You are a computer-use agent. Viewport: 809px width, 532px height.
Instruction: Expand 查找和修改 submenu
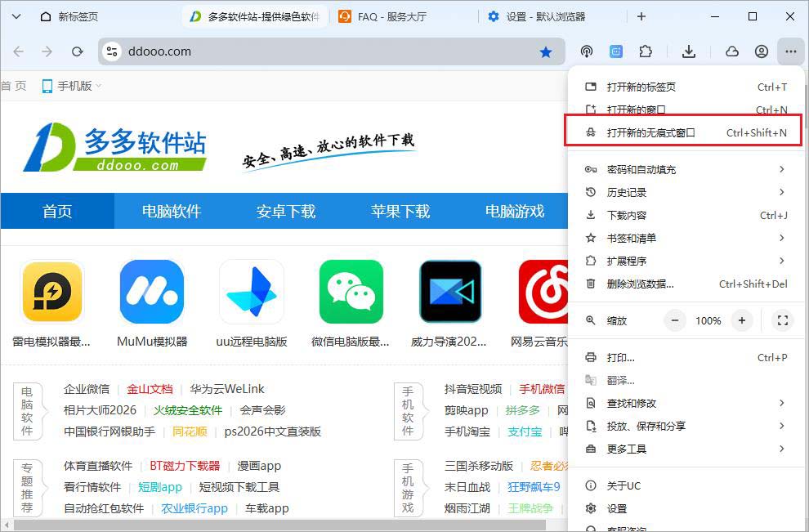(x=686, y=403)
